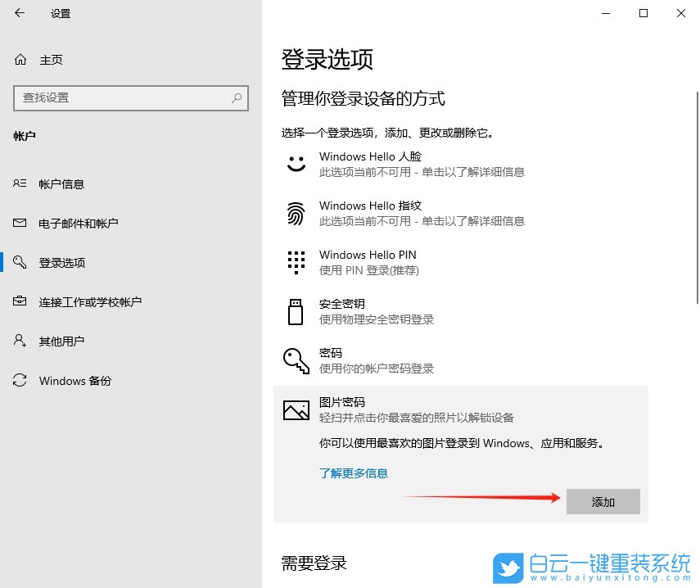700x588 pixels.
Task: Open the 了解更多信息 link
Action: (354, 473)
